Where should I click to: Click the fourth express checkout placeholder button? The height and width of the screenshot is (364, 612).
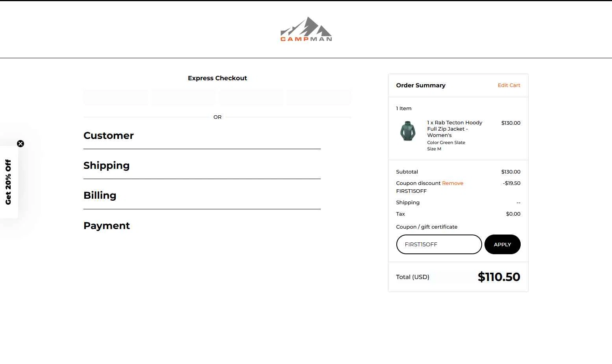click(319, 97)
